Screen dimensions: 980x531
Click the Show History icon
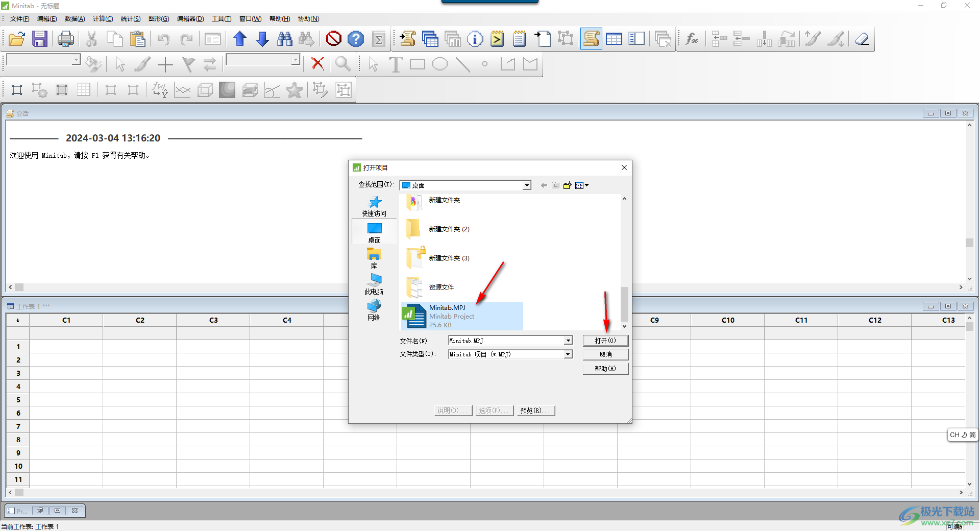tap(497, 39)
